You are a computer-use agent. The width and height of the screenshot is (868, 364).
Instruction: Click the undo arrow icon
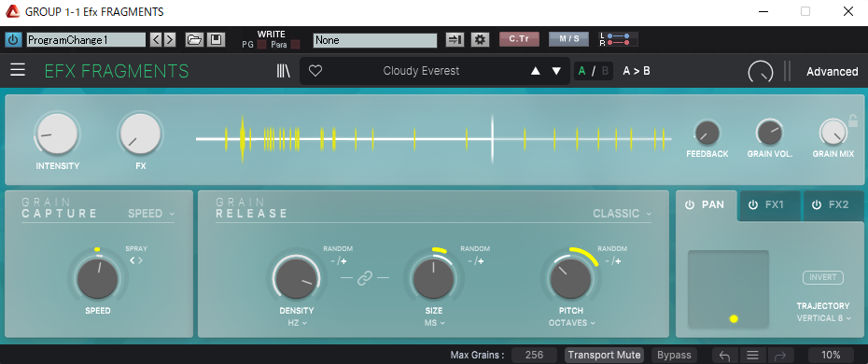[x=725, y=356]
